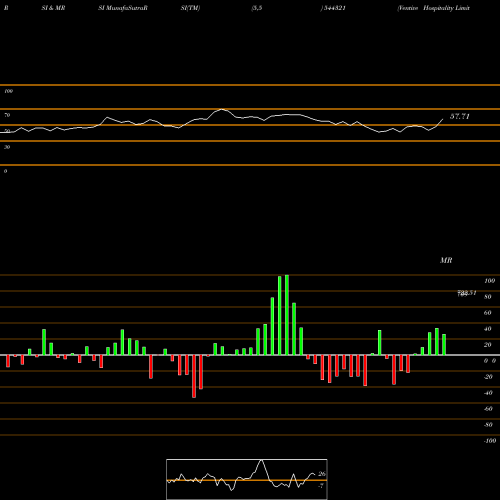Click the -20 label on the MR axis

click(488, 377)
